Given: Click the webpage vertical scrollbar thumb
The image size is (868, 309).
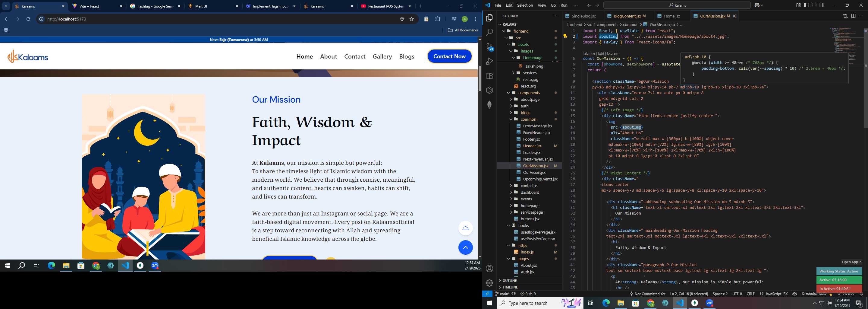Looking at the screenshot, I should 480,78.
